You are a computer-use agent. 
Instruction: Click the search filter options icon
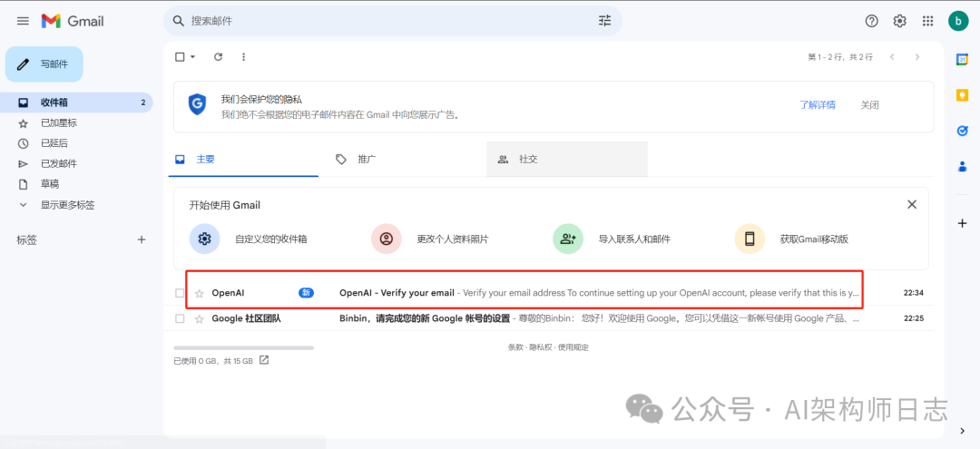tap(605, 21)
